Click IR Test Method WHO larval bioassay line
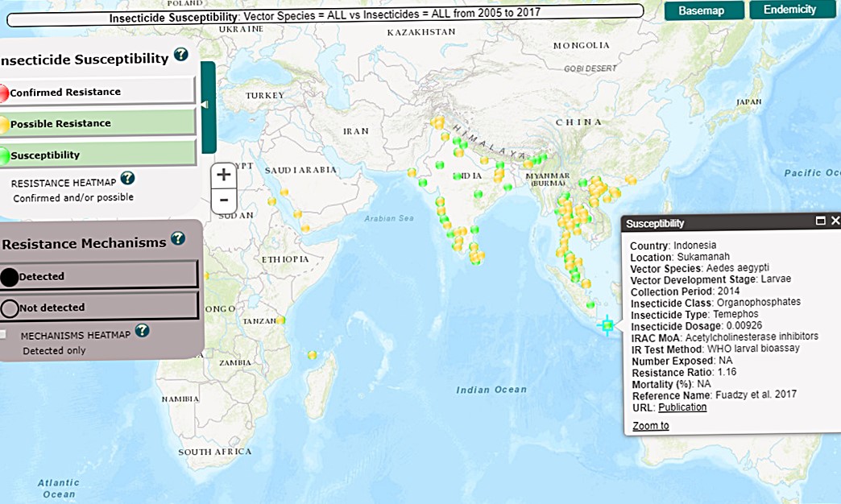 click(715, 349)
